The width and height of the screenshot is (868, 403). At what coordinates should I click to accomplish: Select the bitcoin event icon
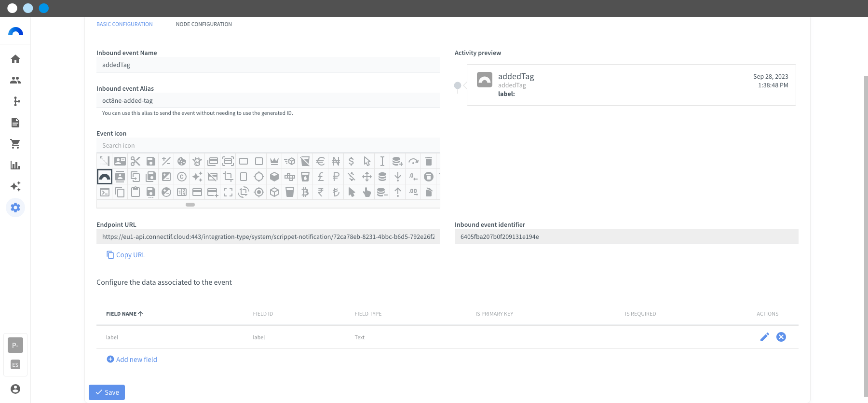coord(305,192)
